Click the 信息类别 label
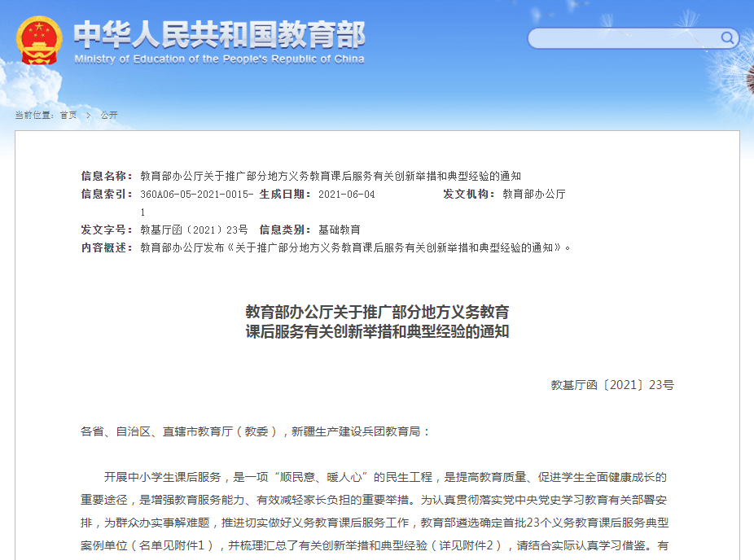 pos(285,230)
